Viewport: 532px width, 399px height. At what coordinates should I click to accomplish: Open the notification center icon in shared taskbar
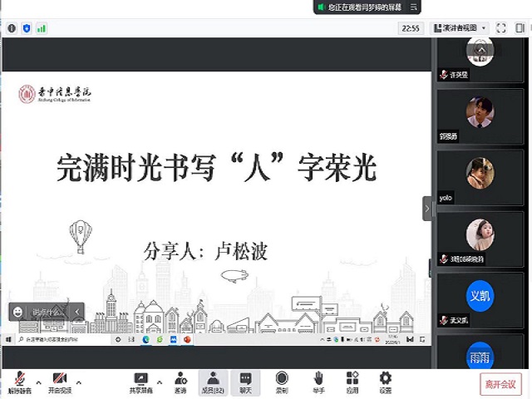pos(422,339)
